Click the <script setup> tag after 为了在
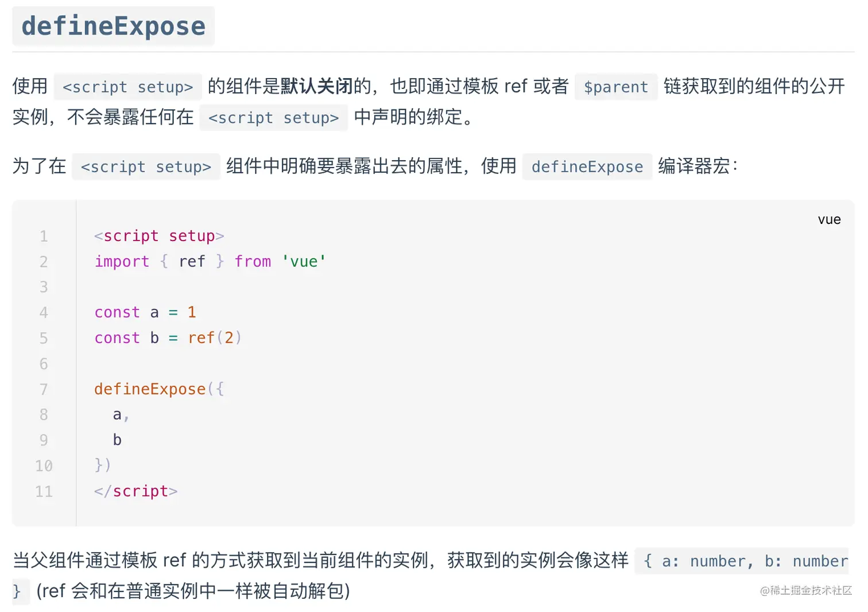 pyautogui.click(x=146, y=166)
